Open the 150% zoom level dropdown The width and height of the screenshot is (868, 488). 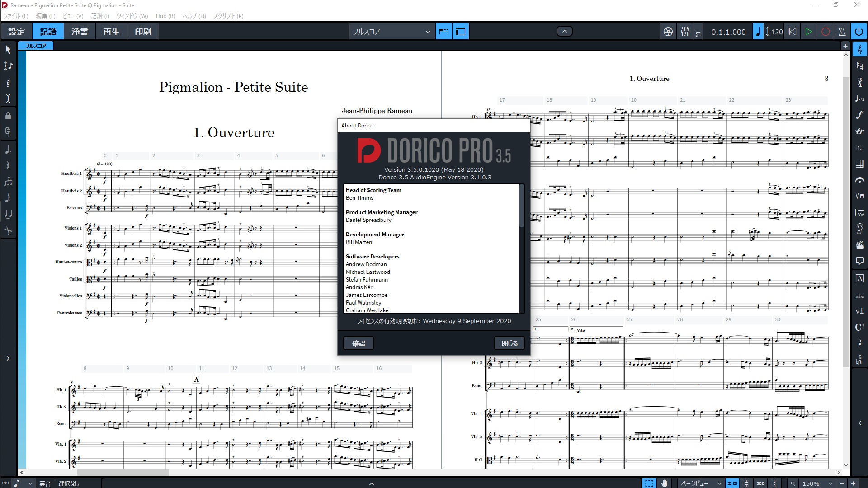tap(817, 483)
